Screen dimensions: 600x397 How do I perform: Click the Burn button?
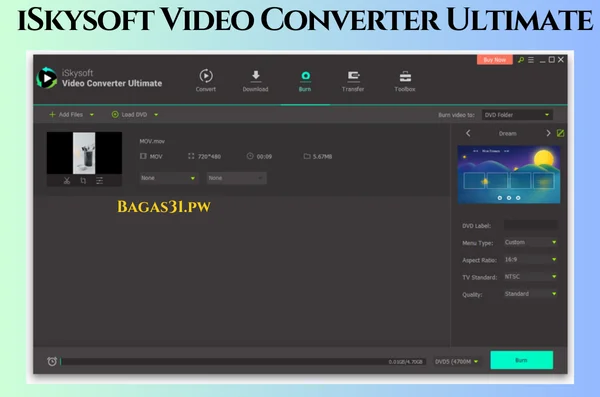(522, 360)
